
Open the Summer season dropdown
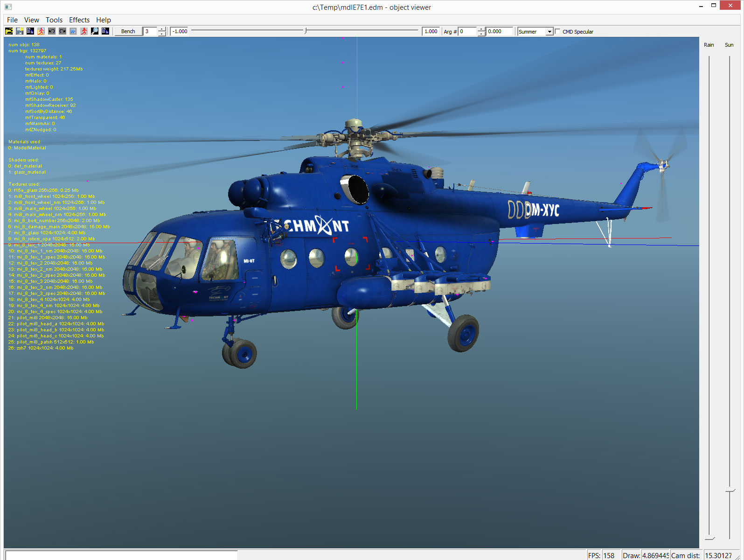coord(549,32)
